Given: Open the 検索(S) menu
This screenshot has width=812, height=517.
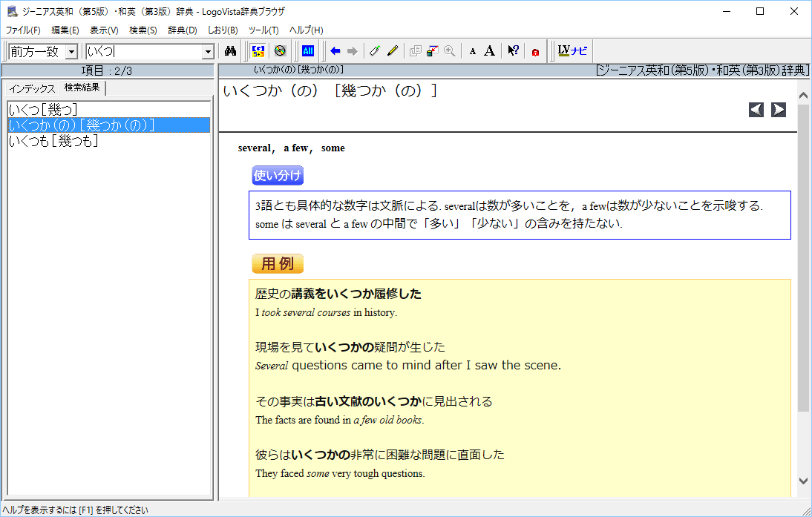Looking at the screenshot, I should 143,30.
